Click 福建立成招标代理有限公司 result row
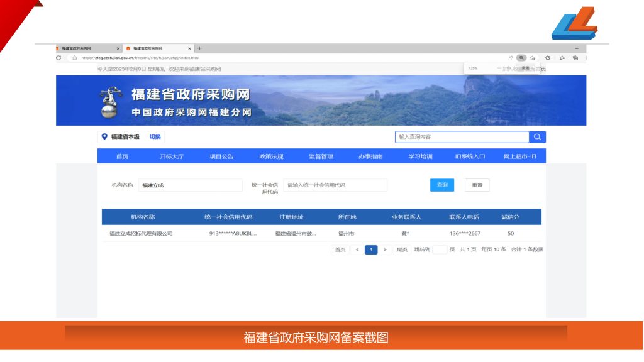Viewport: 644px width, 362px height. click(x=141, y=234)
